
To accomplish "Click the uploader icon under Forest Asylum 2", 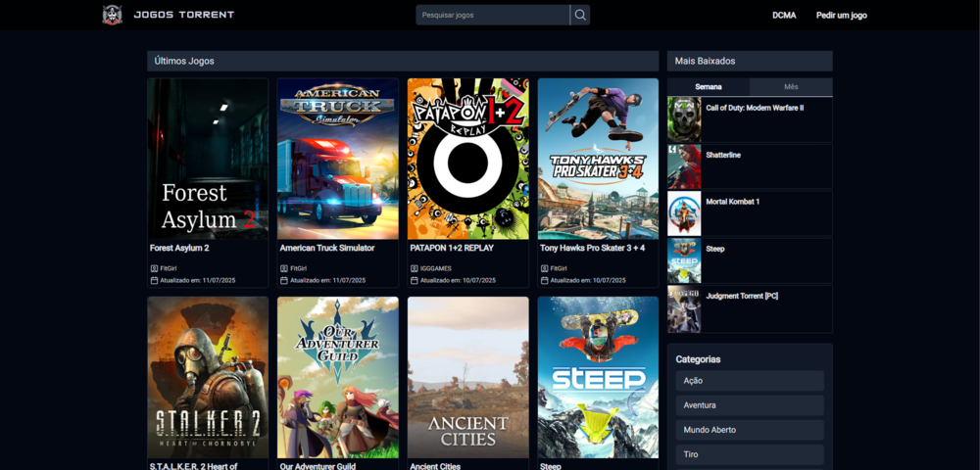I will tap(154, 268).
